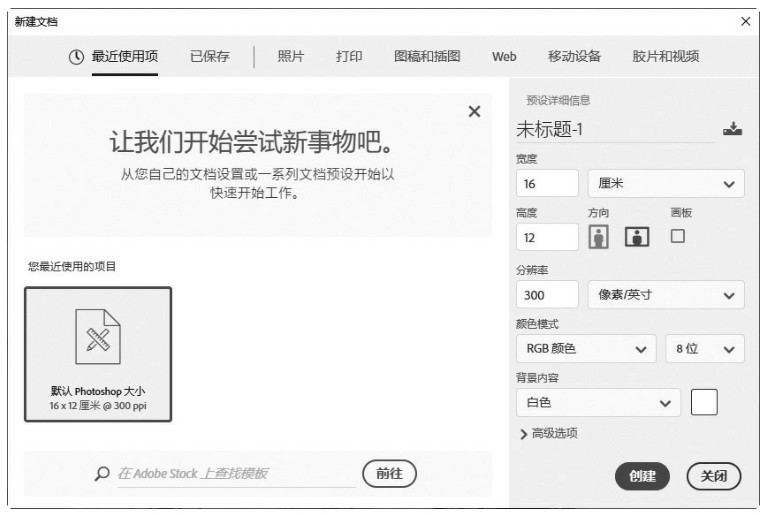
Task: Click the 创建 button
Action: pyautogui.click(x=642, y=476)
